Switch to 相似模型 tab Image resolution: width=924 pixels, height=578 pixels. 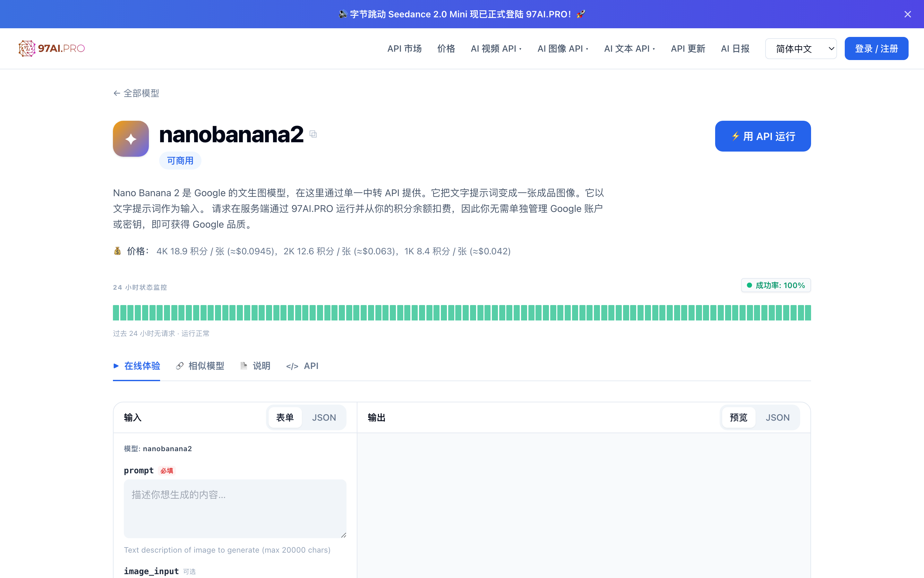pyautogui.click(x=200, y=366)
